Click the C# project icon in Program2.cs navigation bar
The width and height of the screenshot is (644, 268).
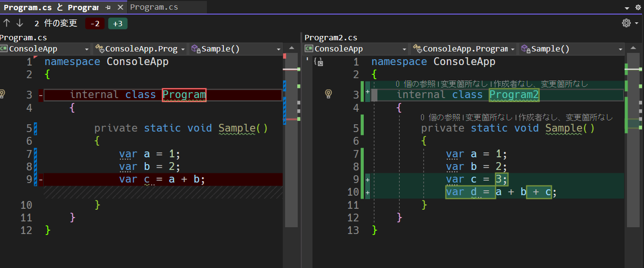click(x=309, y=49)
